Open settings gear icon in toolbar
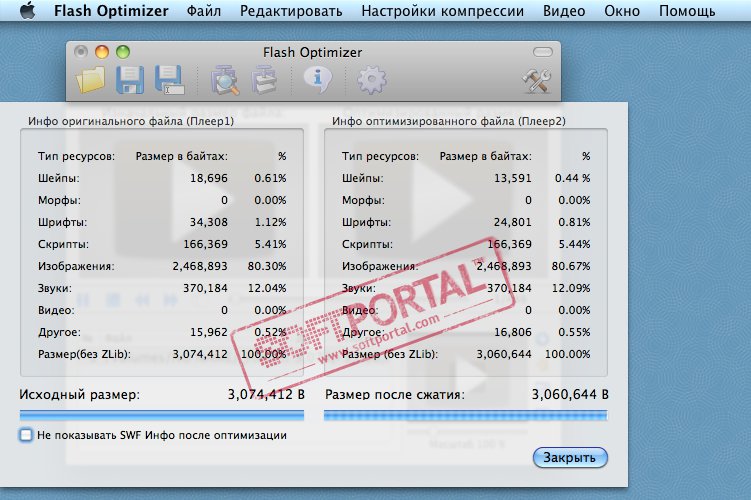This screenshot has width=751, height=500. [372, 80]
